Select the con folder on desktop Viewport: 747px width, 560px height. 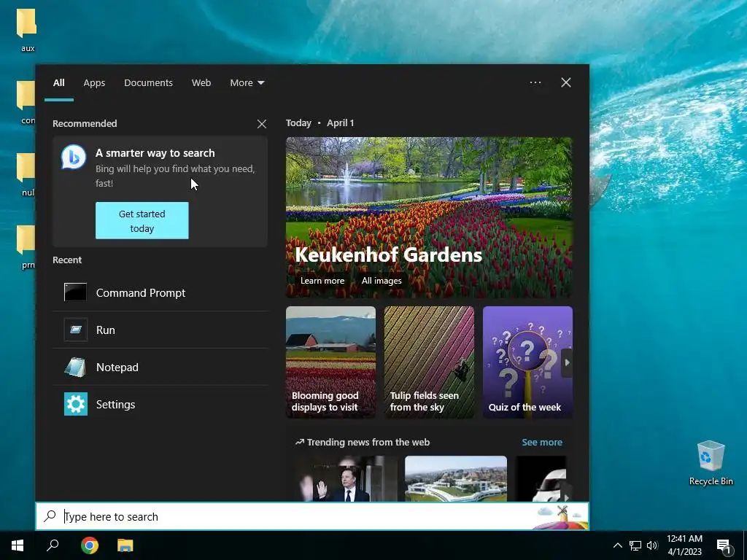tap(26, 102)
